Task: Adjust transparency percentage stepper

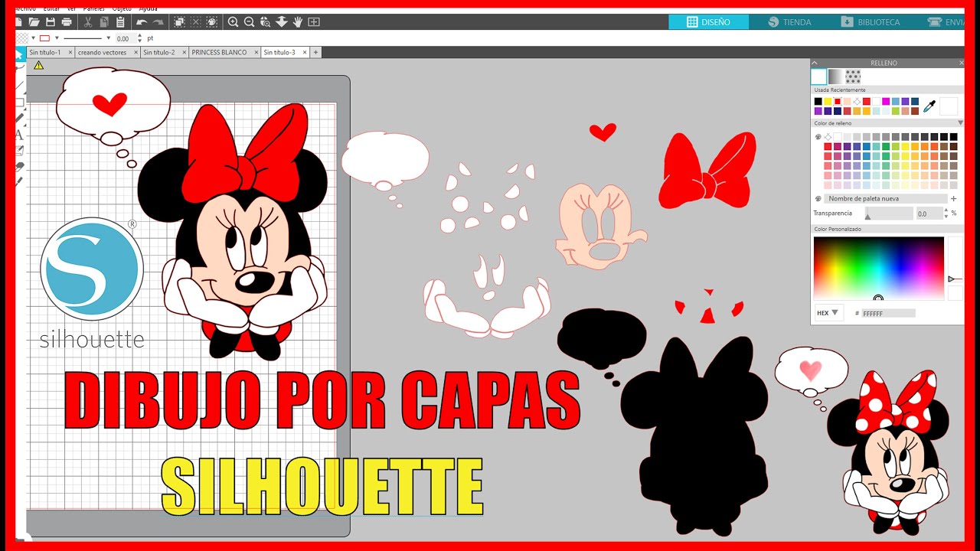Action: [946, 214]
